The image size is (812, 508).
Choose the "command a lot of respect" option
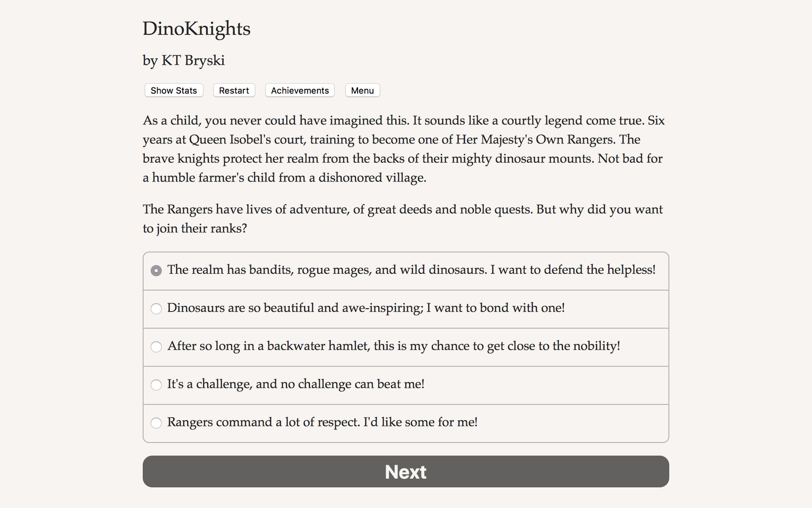click(322, 423)
